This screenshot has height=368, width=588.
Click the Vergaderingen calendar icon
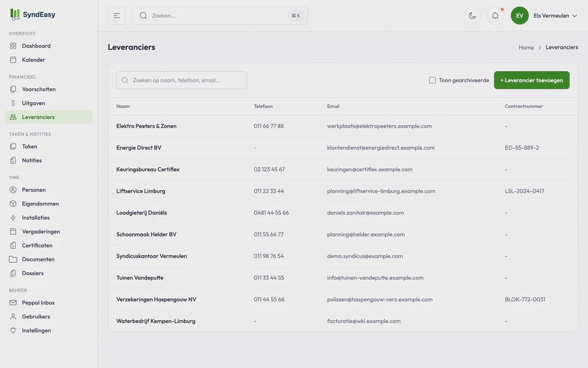click(13, 232)
